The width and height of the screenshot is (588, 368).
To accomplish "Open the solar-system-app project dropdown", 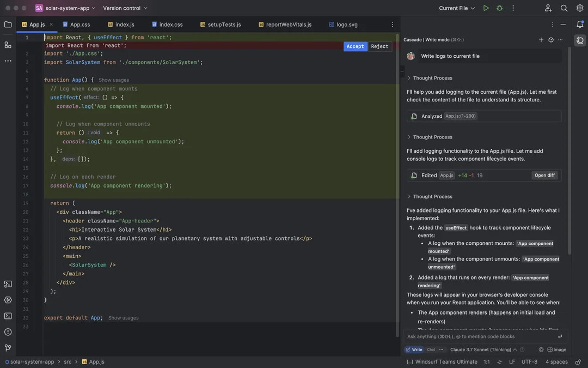I will pyautogui.click(x=66, y=8).
